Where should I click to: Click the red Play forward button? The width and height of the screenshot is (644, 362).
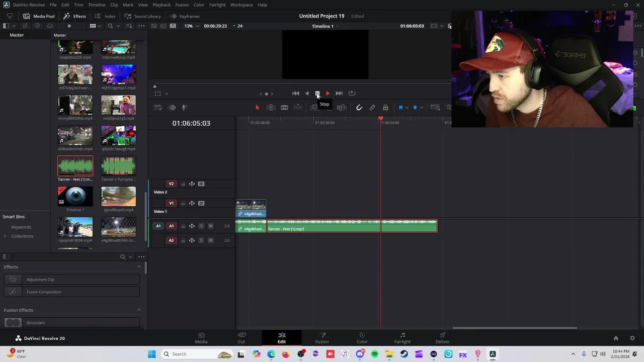click(328, 93)
